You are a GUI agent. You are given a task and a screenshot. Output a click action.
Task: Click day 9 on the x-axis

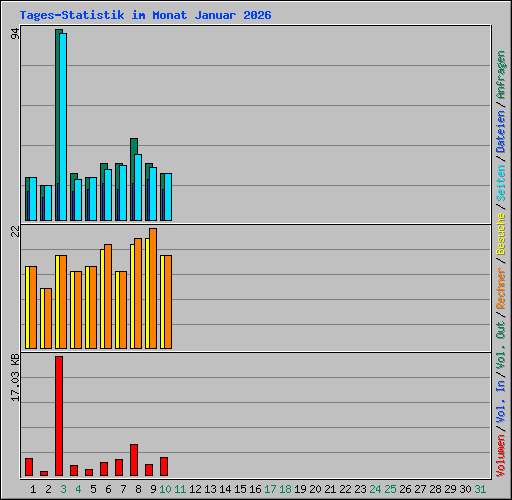153,489
